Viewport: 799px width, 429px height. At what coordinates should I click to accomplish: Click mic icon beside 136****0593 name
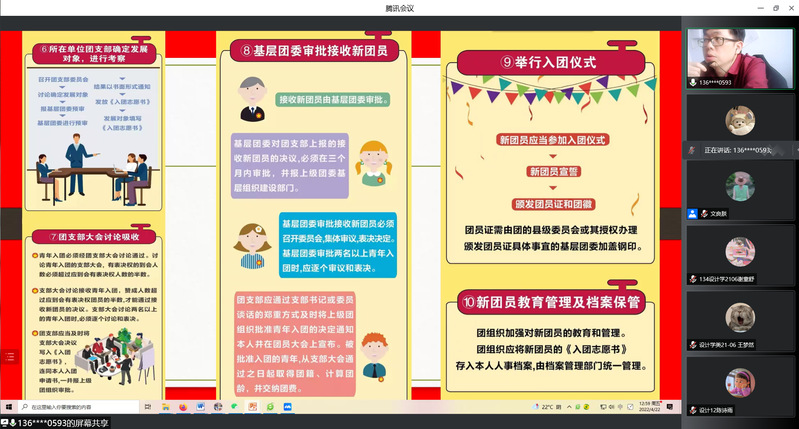click(692, 83)
